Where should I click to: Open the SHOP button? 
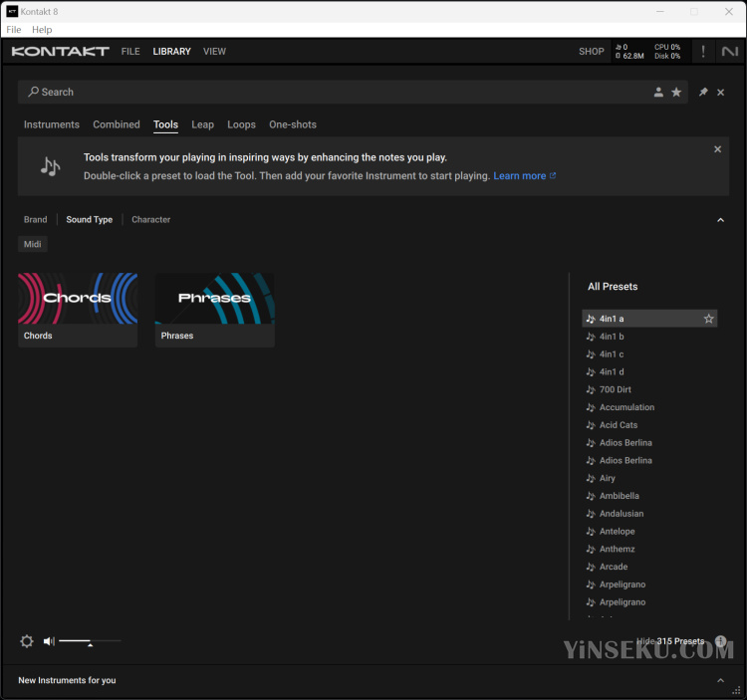click(592, 52)
